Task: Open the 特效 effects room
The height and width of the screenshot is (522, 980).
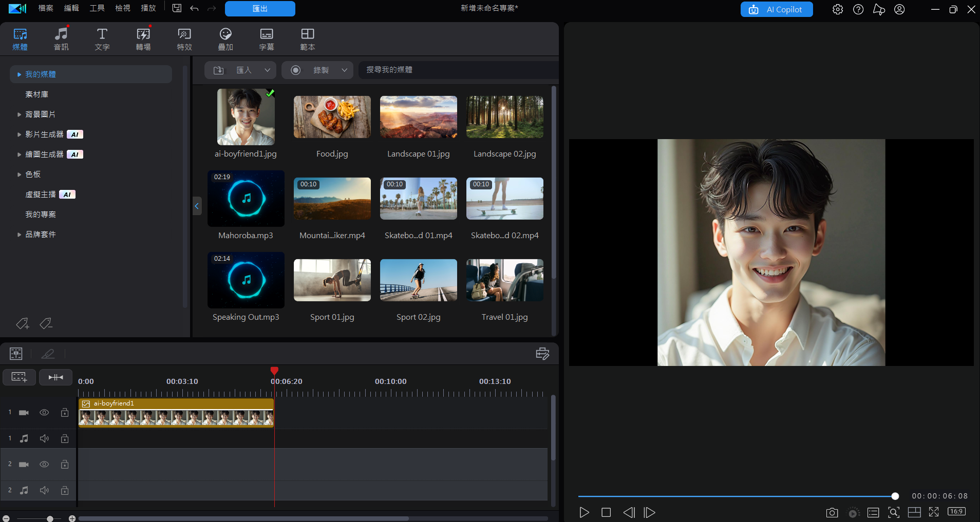Action: pyautogui.click(x=184, y=39)
